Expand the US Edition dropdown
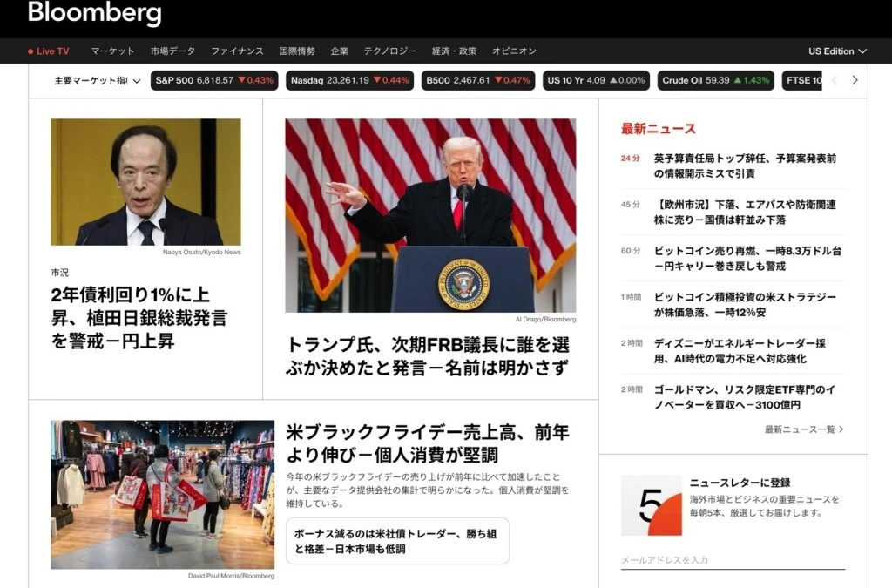 (x=836, y=51)
